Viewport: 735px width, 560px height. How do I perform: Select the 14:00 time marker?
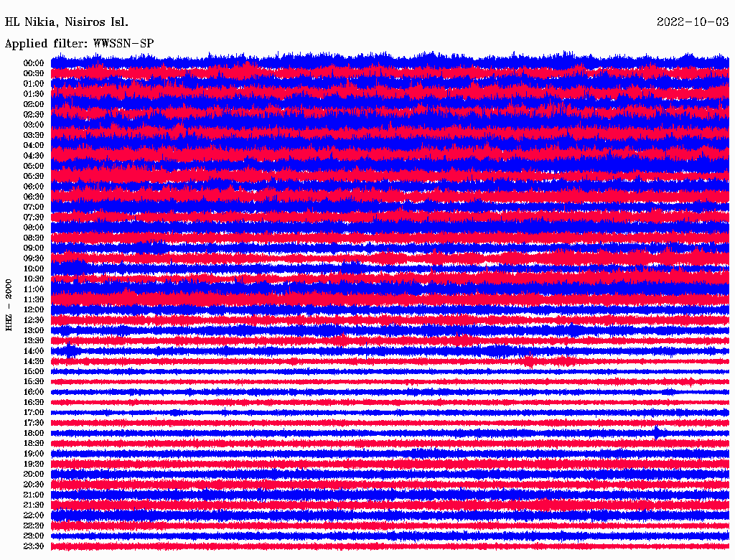click(x=34, y=351)
